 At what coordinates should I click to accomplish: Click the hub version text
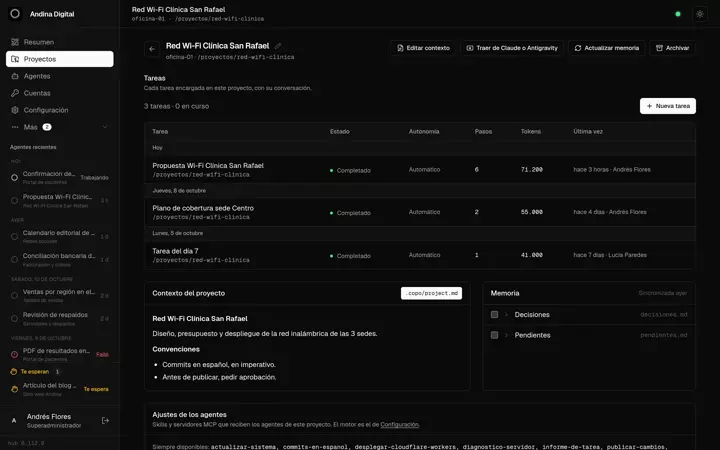[x=26, y=443]
